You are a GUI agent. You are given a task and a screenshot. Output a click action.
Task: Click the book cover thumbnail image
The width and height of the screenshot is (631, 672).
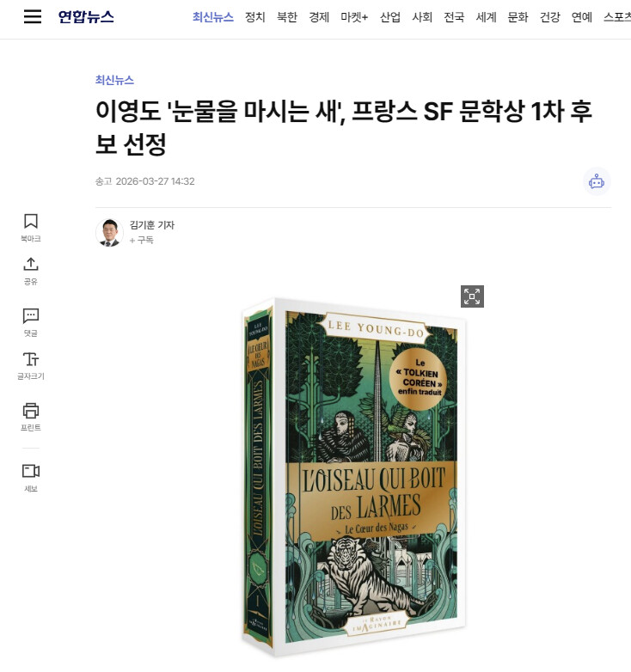(x=353, y=477)
